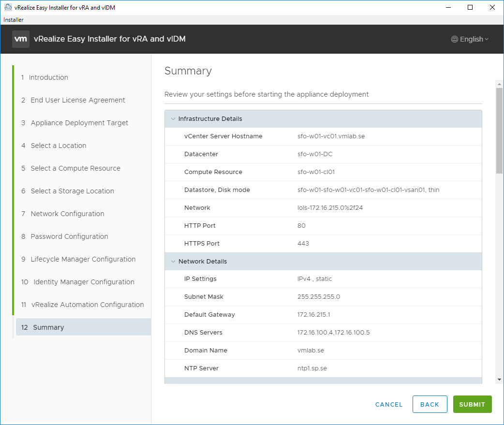Collapse the Infrastructure Details section
504x425 pixels.
pyautogui.click(x=173, y=119)
